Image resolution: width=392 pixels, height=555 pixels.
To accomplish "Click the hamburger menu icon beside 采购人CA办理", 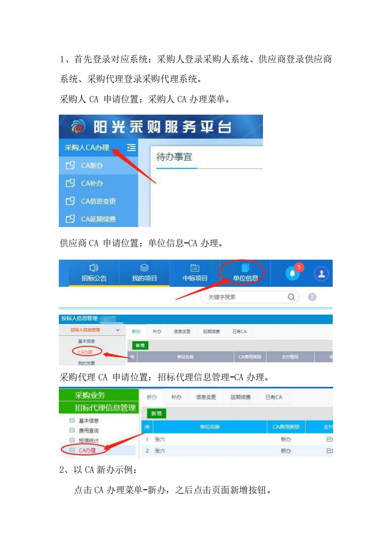I will click(131, 147).
